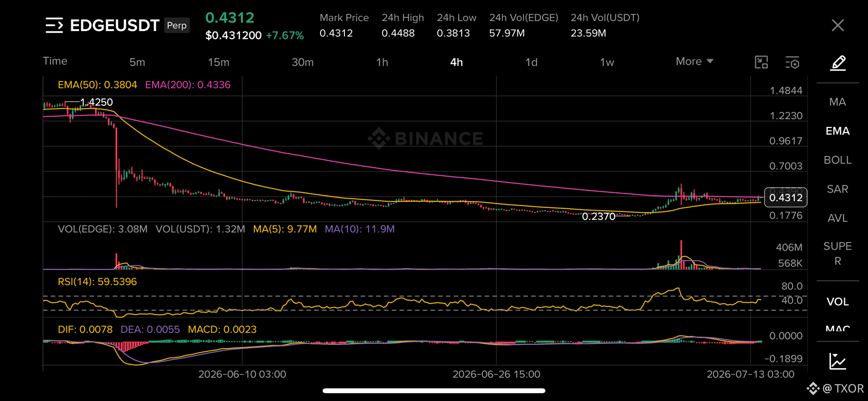Viewport: 868px width, 401px height.
Task: Click the 2026-06-26 15:00 date label
Action: pos(496,374)
